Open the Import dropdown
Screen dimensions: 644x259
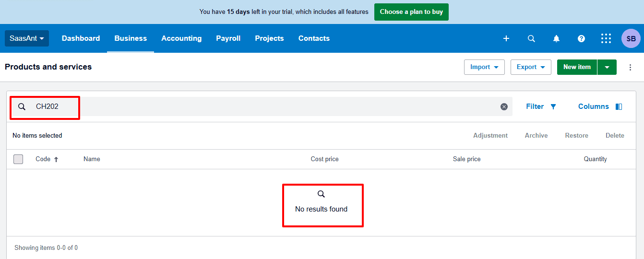(x=484, y=67)
